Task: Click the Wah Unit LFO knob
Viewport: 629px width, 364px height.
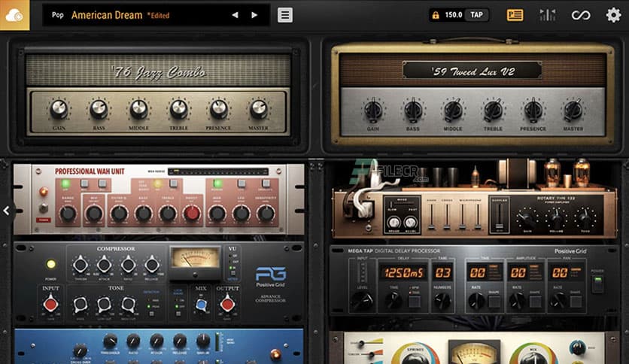Action: (241, 214)
